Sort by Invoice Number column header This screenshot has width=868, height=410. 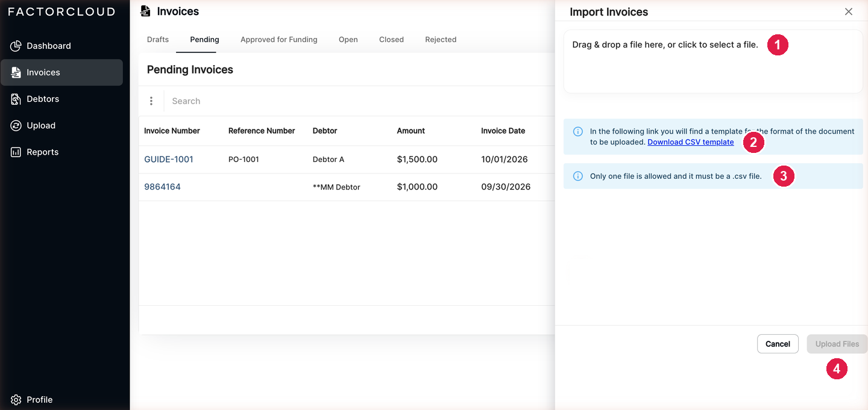click(x=172, y=131)
